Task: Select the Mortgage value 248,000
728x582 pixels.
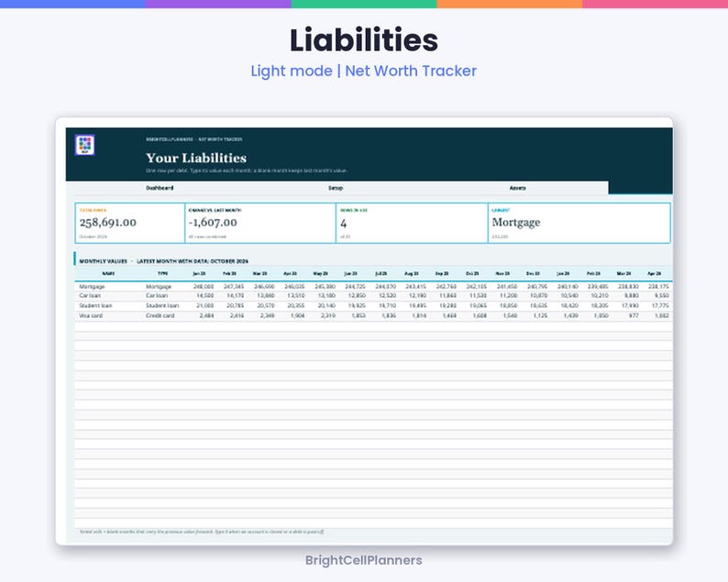Action: point(204,287)
